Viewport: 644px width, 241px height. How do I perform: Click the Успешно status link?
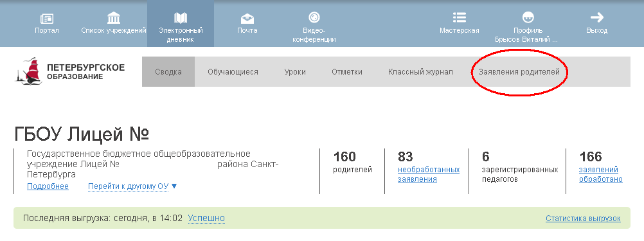[206, 218]
